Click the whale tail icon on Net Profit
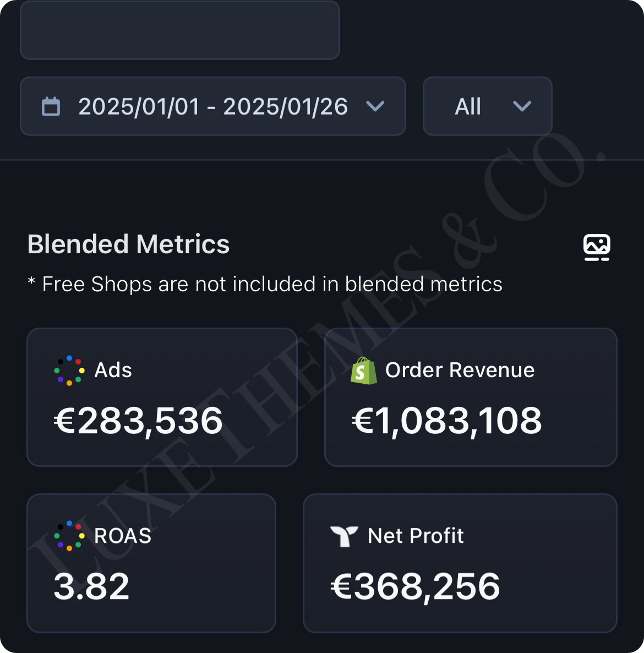 point(344,536)
